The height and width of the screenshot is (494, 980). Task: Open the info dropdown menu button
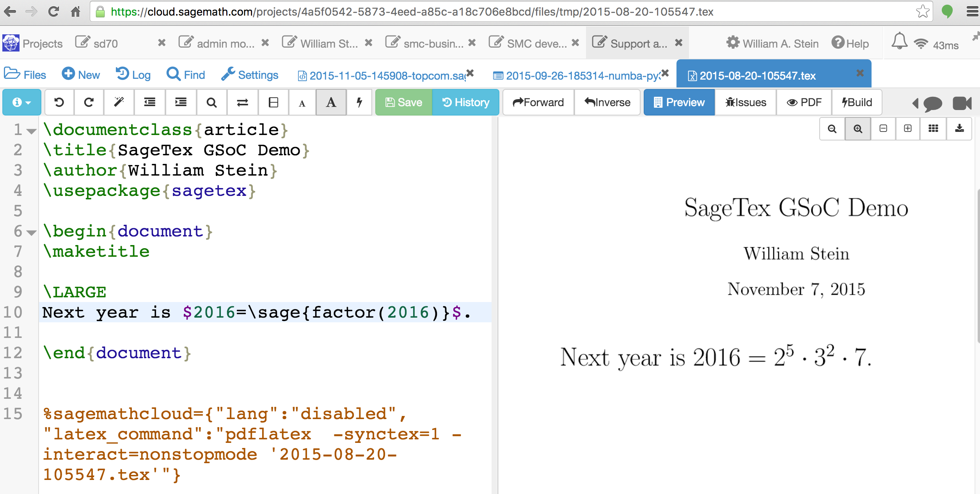click(x=22, y=102)
